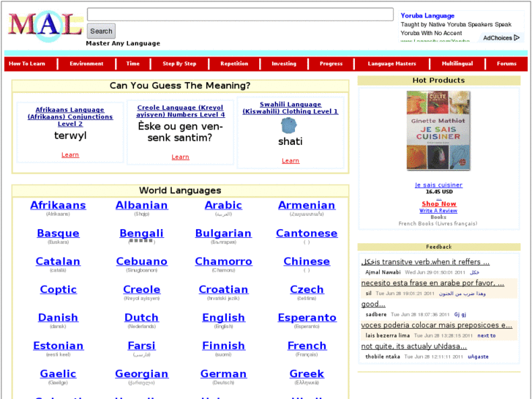The image size is (532, 399).
Task: Go to the Repetition section
Action: [x=234, y=64]
